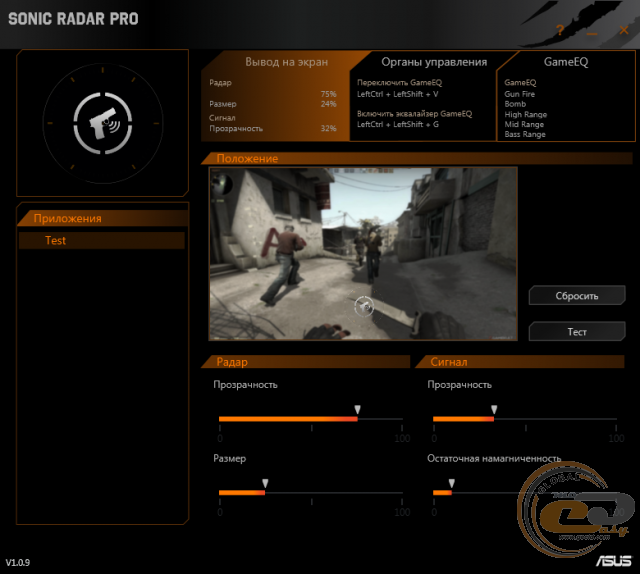The image size is (640, 574).
Task: Click the Тест button
Action: point(577,331)
